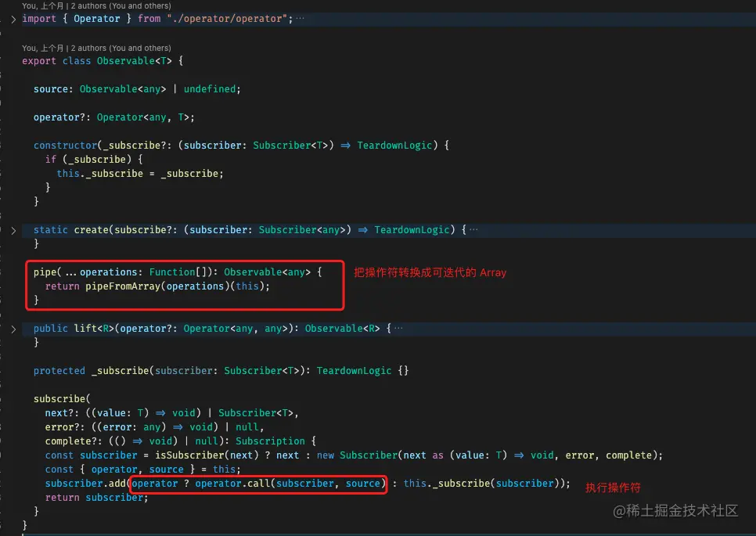Click the 'complete?:' parameter name

(x=74, y=441)
